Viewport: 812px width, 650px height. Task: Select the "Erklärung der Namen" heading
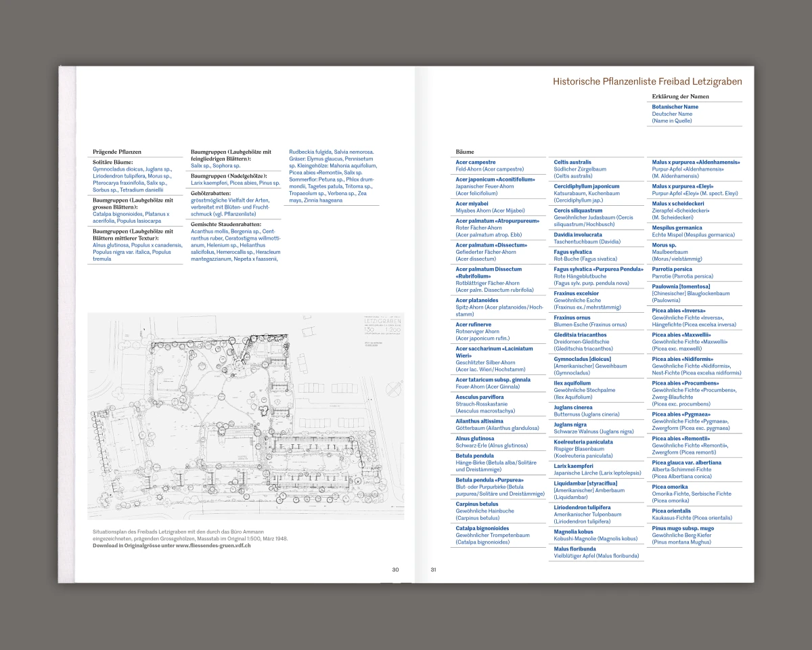point(681,97)
